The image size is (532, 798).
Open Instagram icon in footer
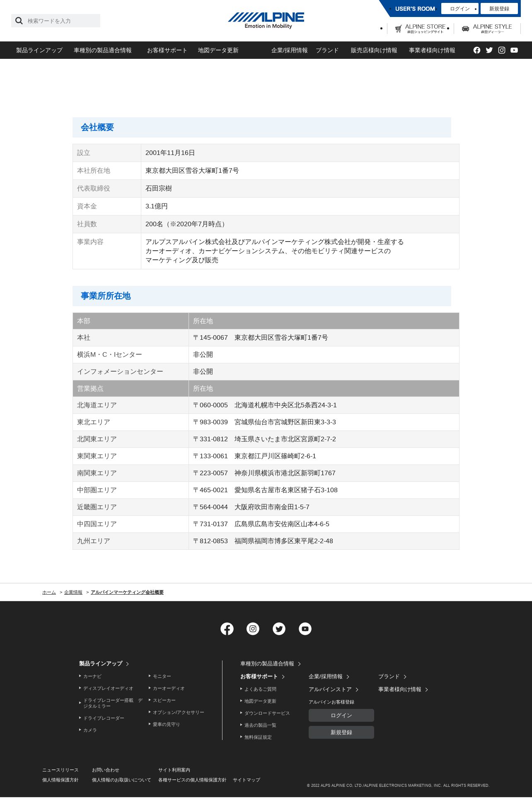click(x=253, y=629)
